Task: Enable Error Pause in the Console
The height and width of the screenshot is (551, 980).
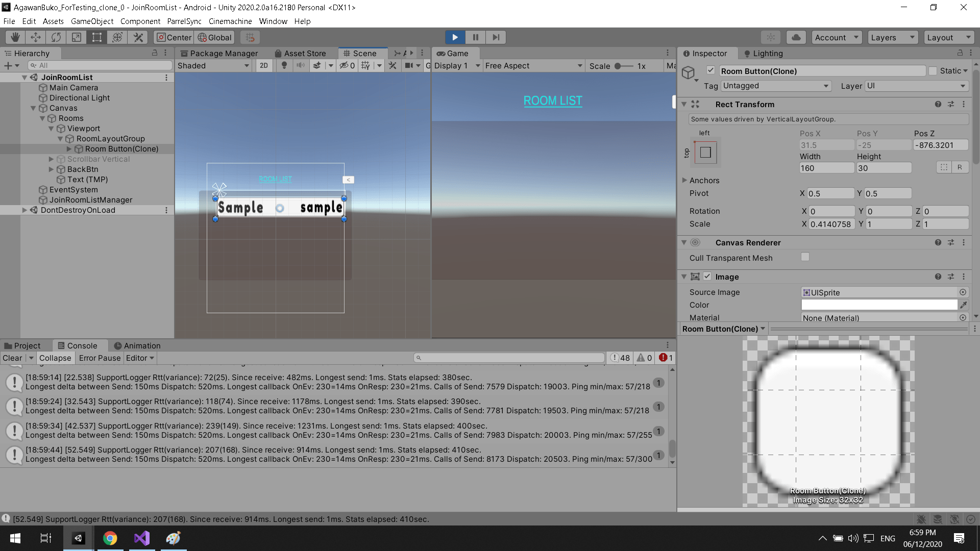Action: pos(99,358)
